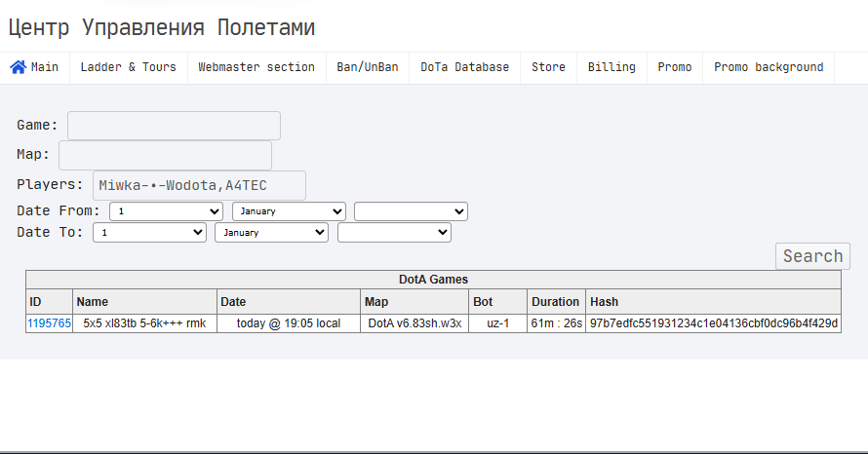Click the map cell DotA v6.83sh.w3x
Screen dimensions: 868x454
point(414,323)
